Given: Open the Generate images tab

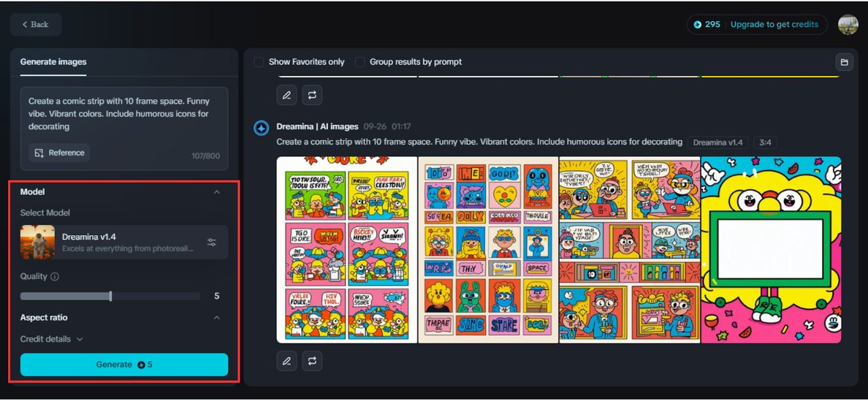Looking at the screenshot, I should tap(54, 62).
